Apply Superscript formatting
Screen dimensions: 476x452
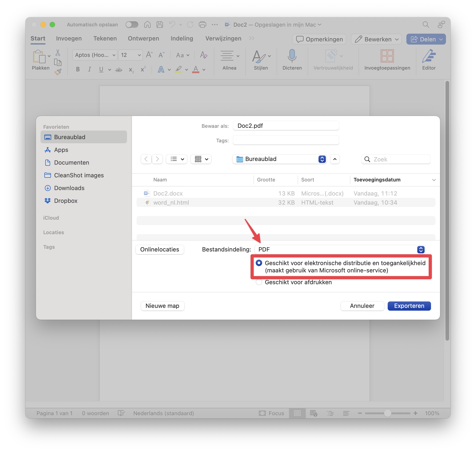point(143,69)
